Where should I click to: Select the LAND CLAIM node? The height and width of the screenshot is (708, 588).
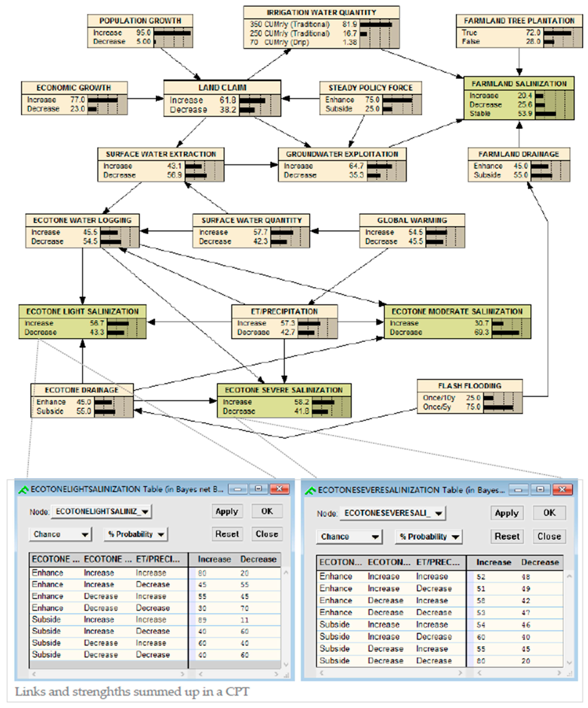[x=222, y=88]
